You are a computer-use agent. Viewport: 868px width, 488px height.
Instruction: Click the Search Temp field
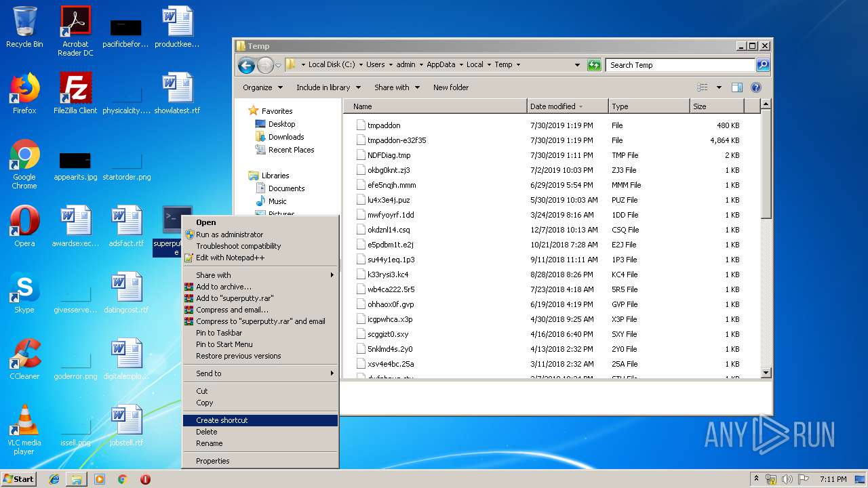(x=680, y=65)
